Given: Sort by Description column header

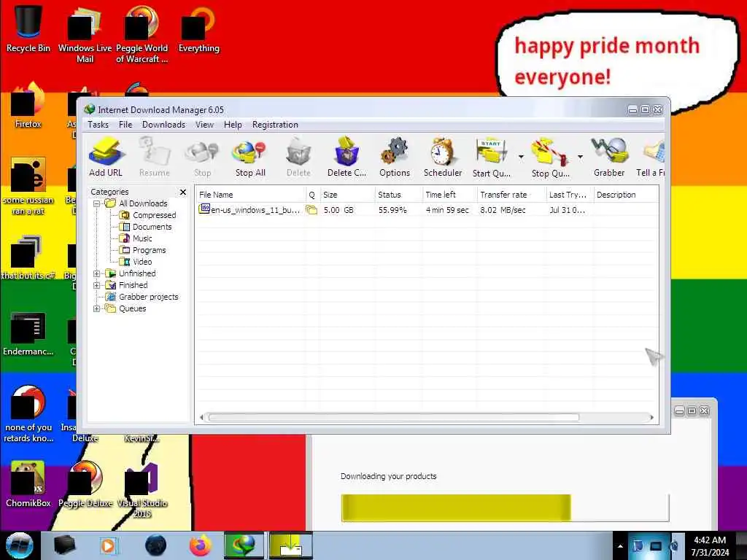Looking at the screenshot, I should tap(626, 195).
